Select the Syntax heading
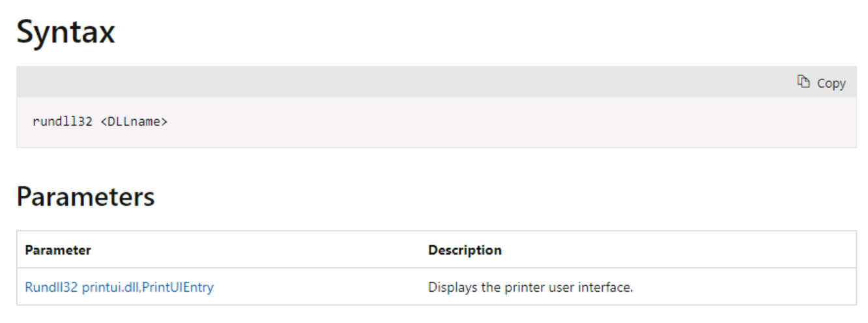 [66, 32]
